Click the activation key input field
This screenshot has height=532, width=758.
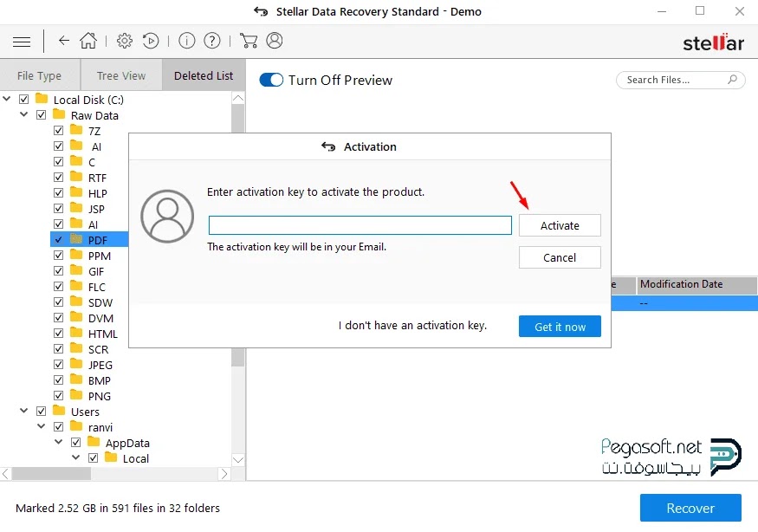[x=360, y=225]
